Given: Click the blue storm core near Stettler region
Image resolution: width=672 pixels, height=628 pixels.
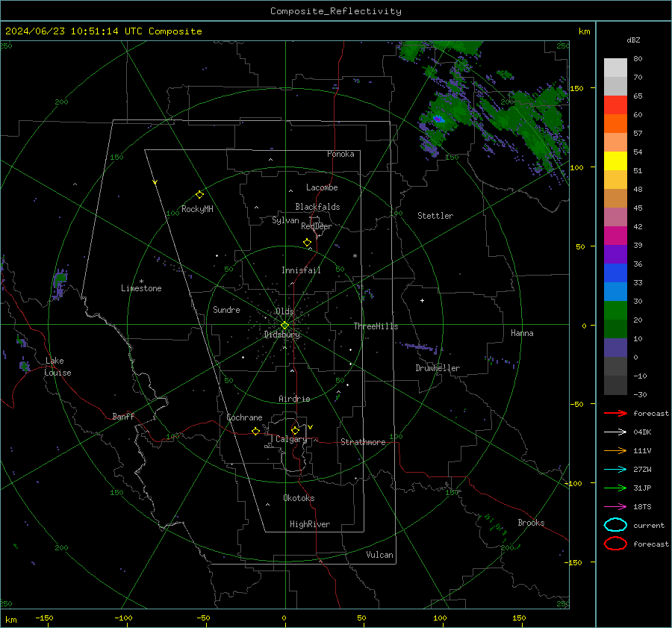Looking at the screenshot, I should pyautogui.click(x=438, y=119).
